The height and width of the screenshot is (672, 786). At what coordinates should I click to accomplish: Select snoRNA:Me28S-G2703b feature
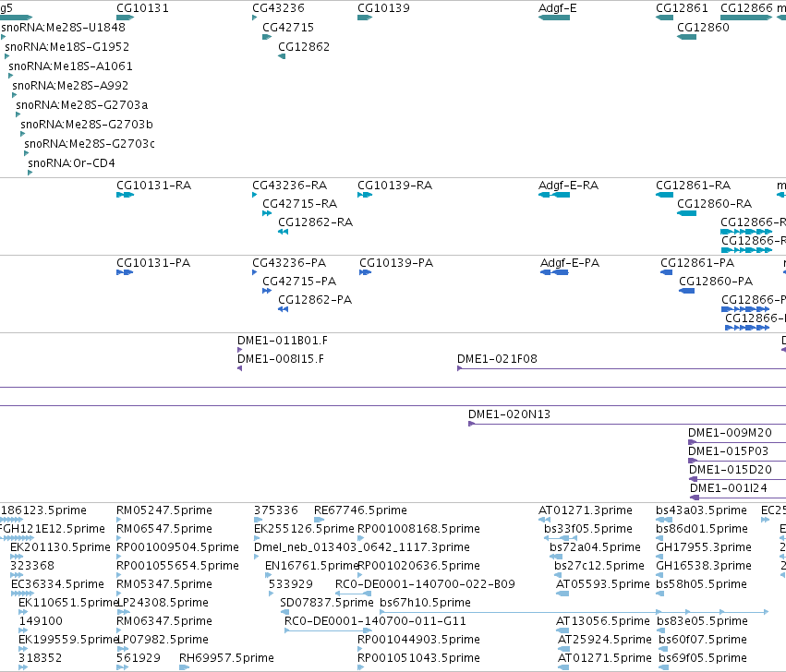tap(87, 125)
